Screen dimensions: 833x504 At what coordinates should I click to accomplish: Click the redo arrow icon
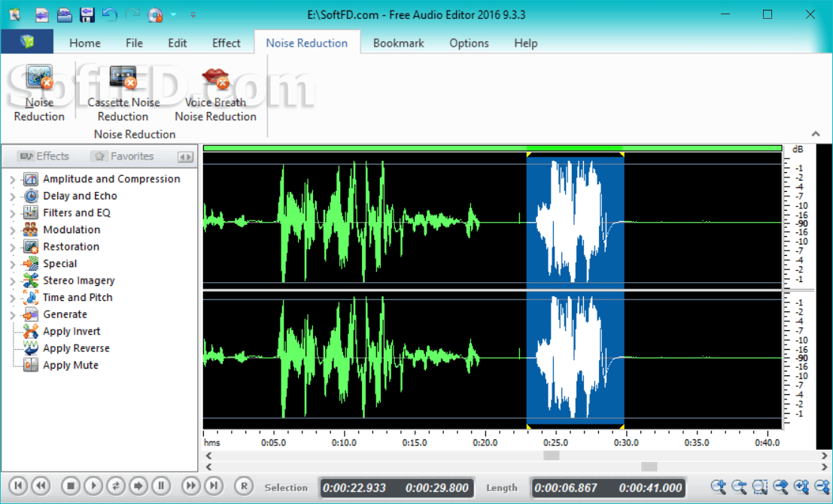(132, 14)
